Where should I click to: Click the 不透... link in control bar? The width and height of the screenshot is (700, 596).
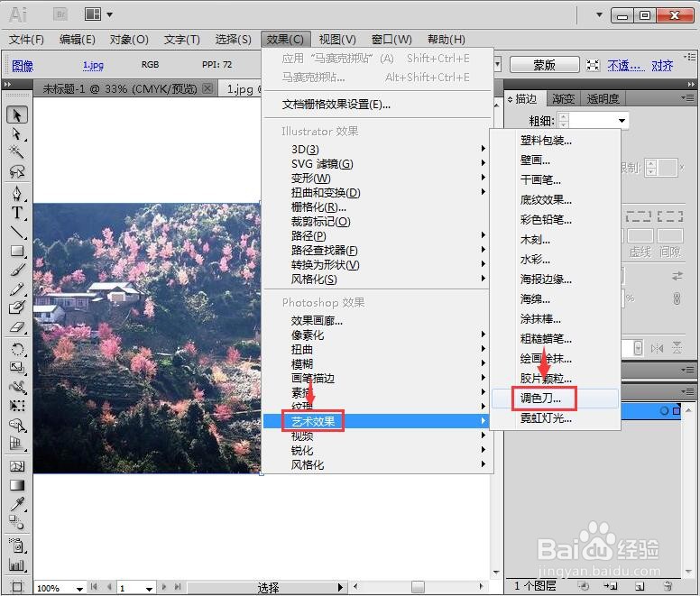point(626,66)
